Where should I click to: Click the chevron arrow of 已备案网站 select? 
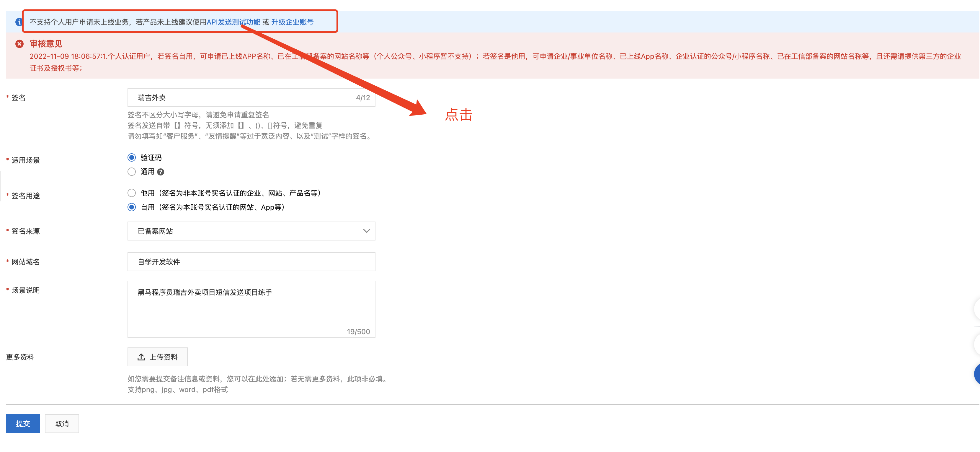(x=366, y=231)
